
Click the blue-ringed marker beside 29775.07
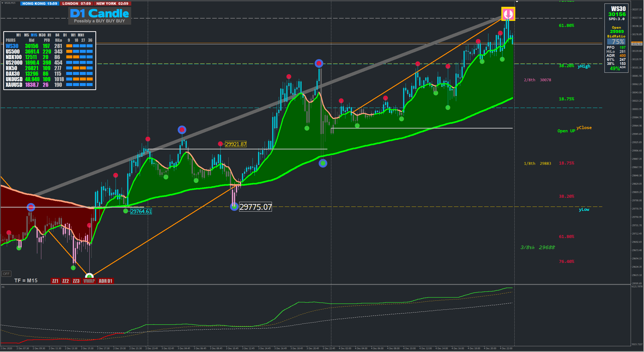point(234,207)
